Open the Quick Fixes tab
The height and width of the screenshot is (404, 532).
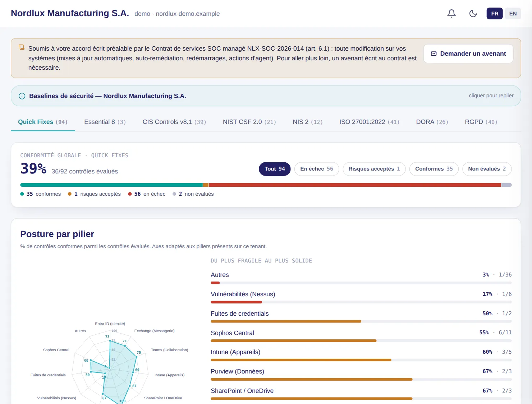pos(43,122)
